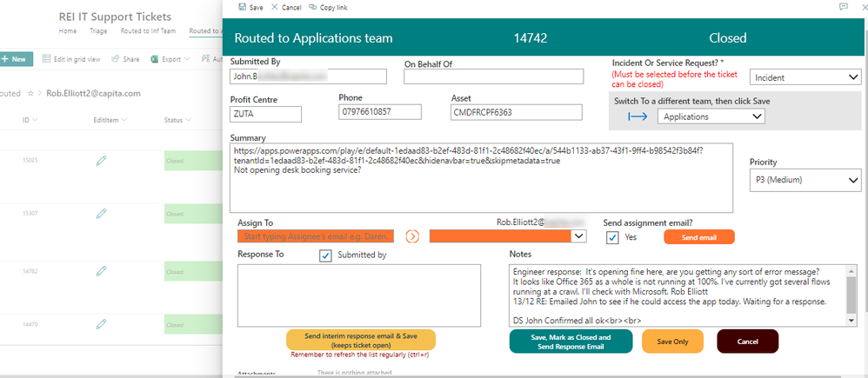Open the orange assignee dropdown

507,236
